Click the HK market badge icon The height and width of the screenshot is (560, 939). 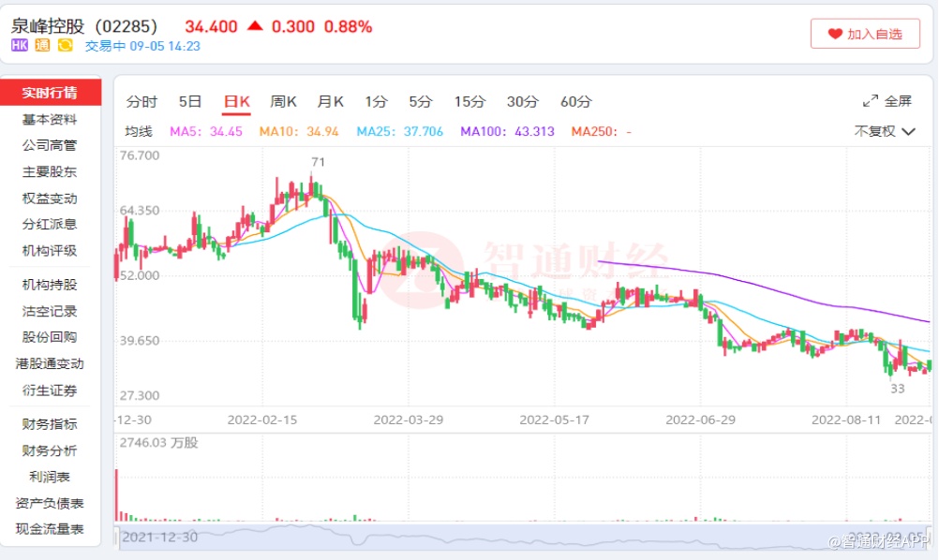[19, 46]
